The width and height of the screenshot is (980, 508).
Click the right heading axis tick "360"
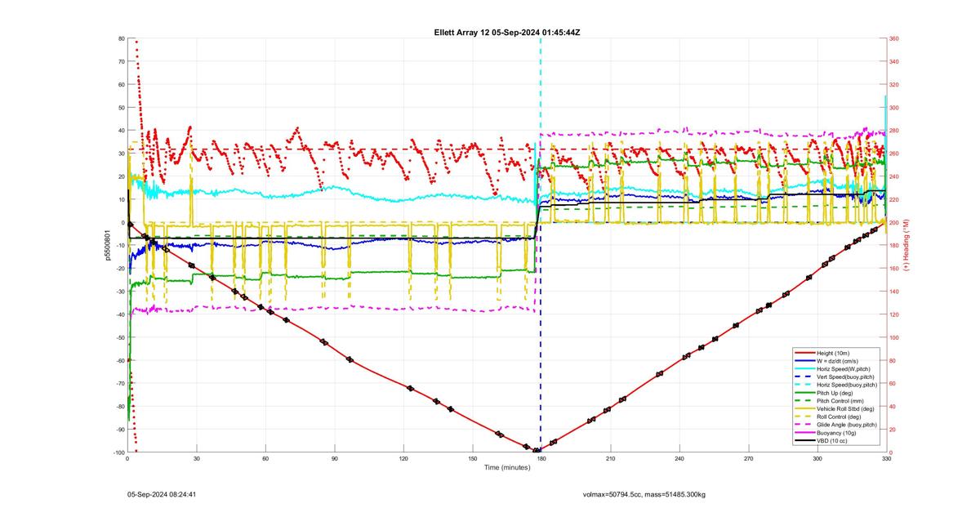(894, 38)
